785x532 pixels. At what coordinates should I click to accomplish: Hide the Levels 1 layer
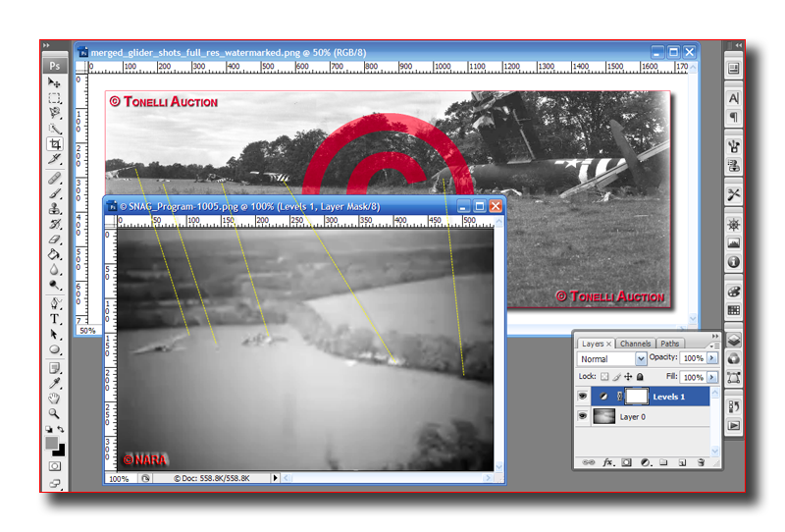click(582, 397)
